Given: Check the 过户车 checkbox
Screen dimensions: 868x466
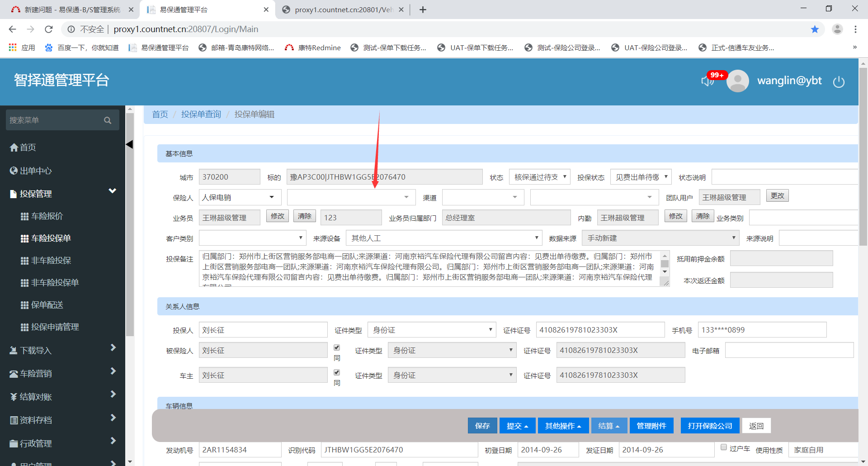Looking at the screenshot, I should point(724,447).
